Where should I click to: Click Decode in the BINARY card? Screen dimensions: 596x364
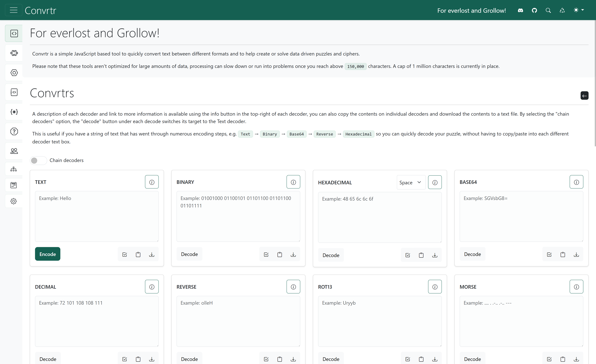(x=189, y=254)
